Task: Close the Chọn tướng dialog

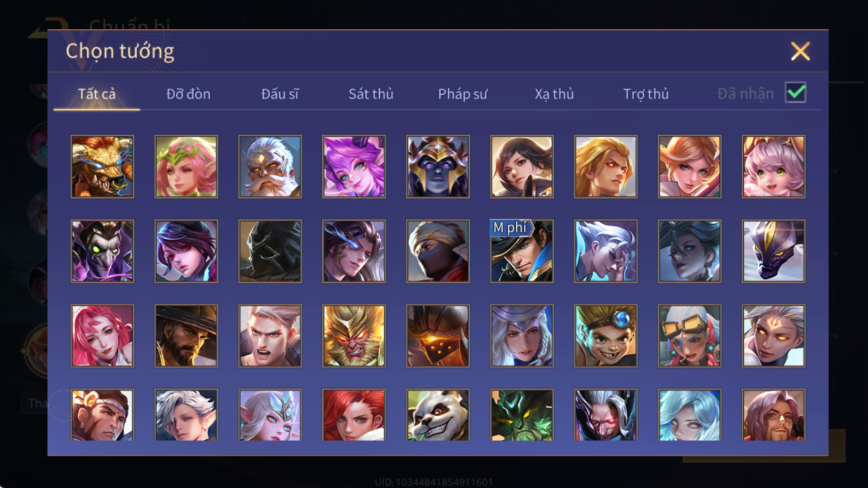Action: point(800,51)
